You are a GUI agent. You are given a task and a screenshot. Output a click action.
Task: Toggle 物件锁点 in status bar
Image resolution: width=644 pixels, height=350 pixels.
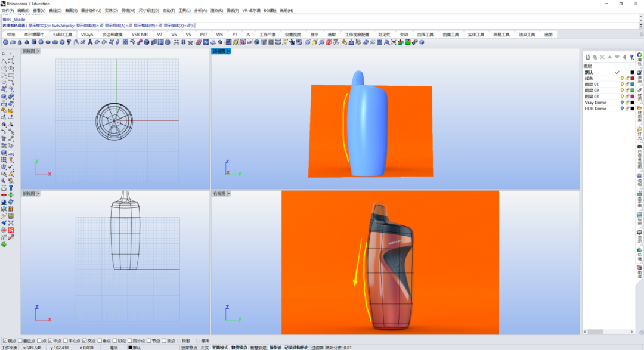tap(239, 348)
